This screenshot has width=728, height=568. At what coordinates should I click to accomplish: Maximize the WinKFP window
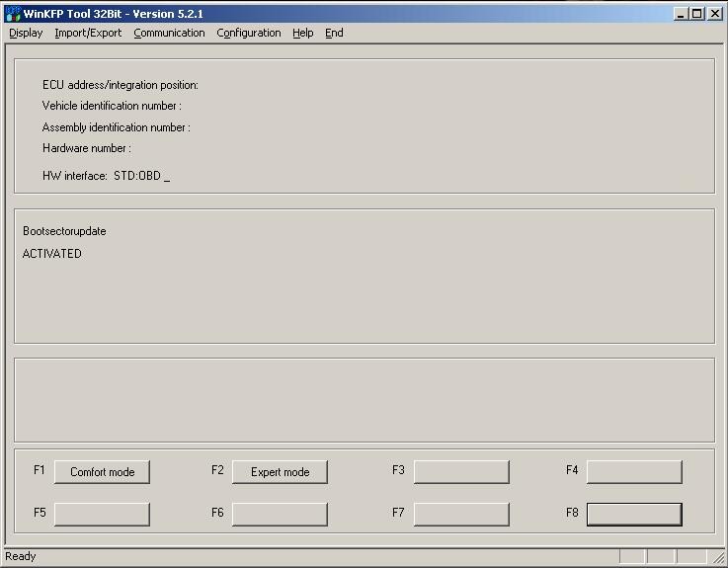[x=697, y=14]
